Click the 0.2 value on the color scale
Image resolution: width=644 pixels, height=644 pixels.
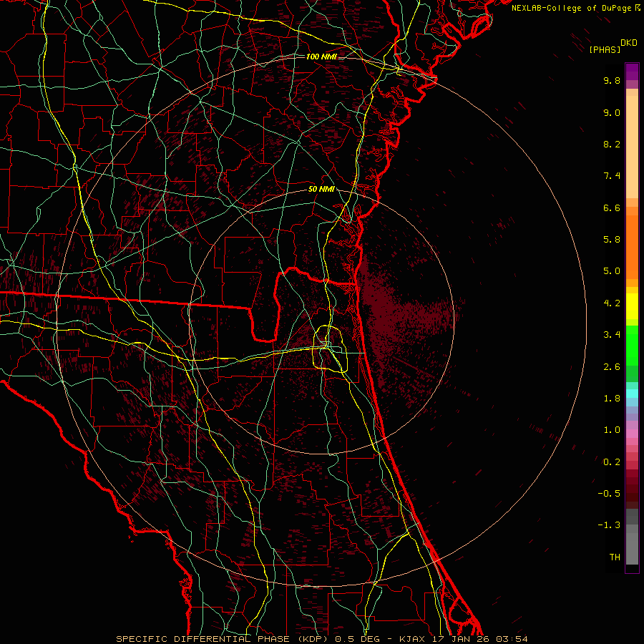pyautogui.click(x=612, y=462)
